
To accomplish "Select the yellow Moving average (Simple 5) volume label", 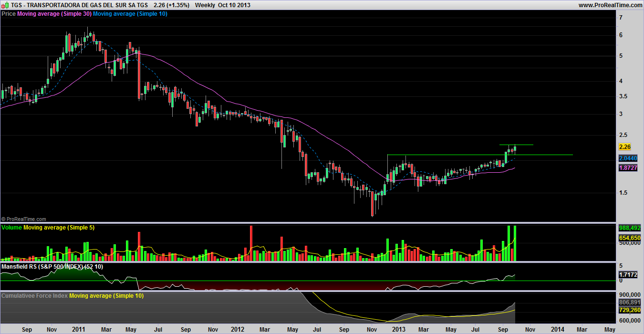I will pyautogui.click(x=59, y=228).
